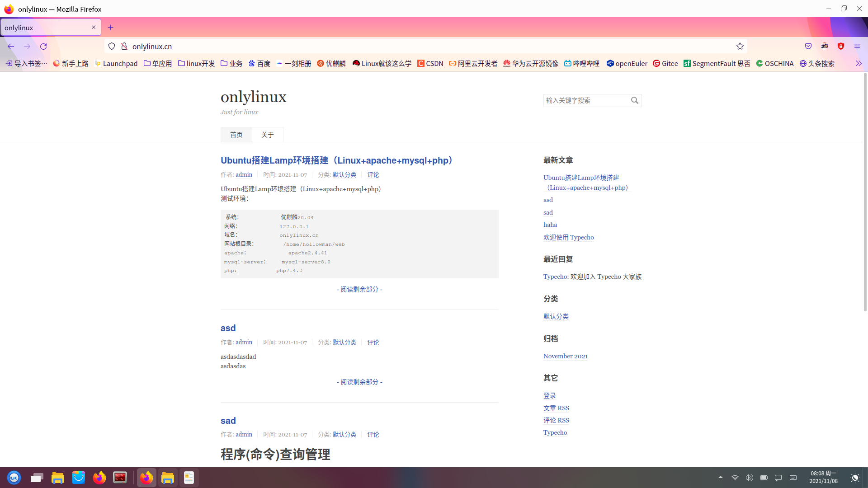Go back with the back arrow

11,47
